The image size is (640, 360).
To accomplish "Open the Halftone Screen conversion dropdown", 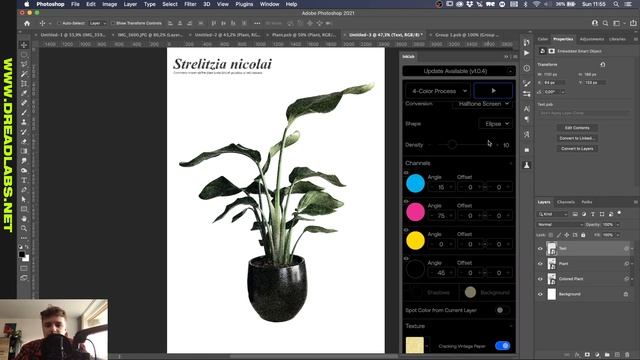I will tap(483, 104).
